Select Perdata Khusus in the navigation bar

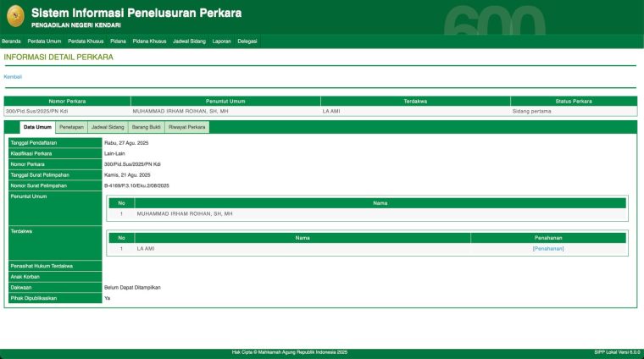tap(86, 41)
